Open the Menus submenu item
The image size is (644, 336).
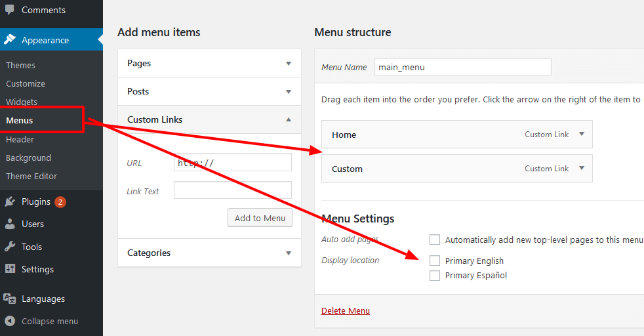click(19, 120)
